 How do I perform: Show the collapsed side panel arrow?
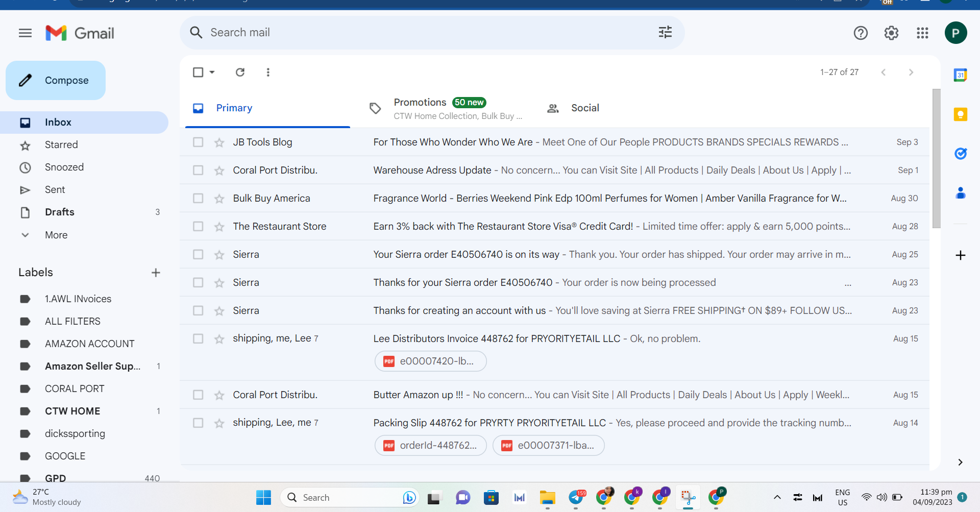(x=960, y=462)
